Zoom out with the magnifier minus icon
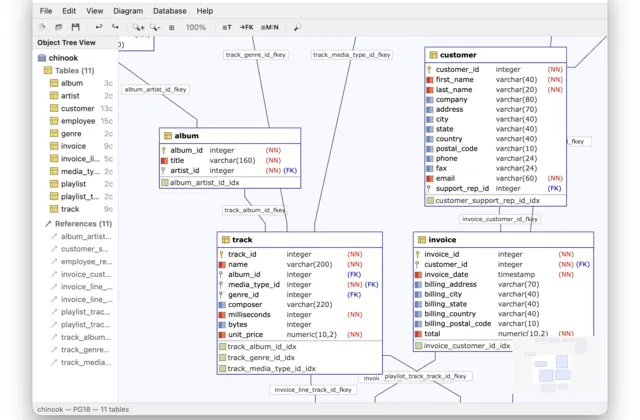This screenshot has height=420, width=640. point(155,27)
